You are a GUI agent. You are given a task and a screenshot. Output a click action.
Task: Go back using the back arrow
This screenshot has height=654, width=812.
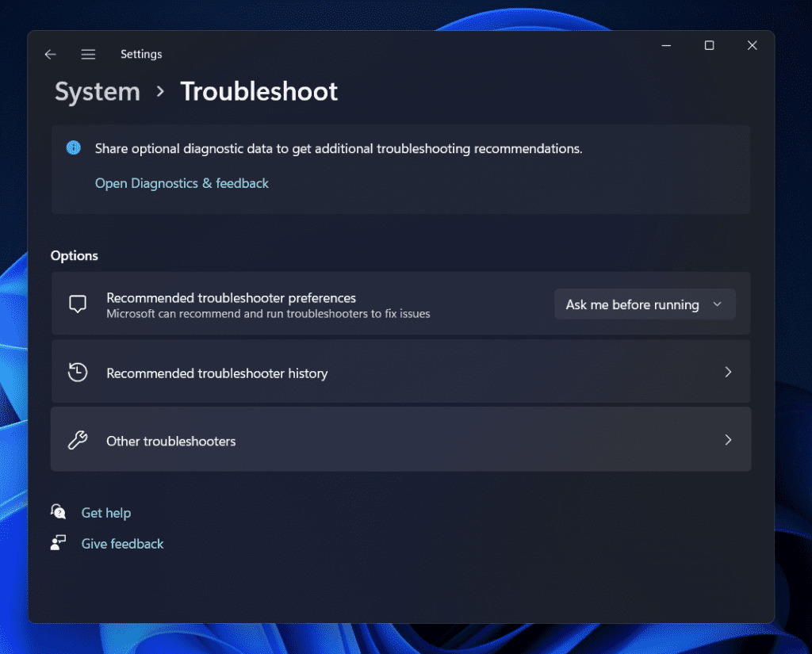50,54
